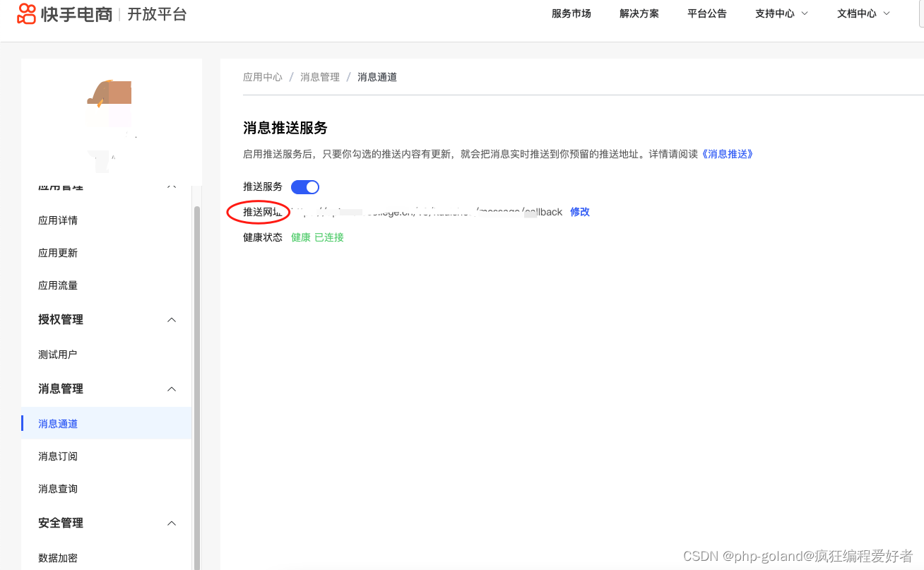Toggle the 推送服务 push service switch

[304, 186]
